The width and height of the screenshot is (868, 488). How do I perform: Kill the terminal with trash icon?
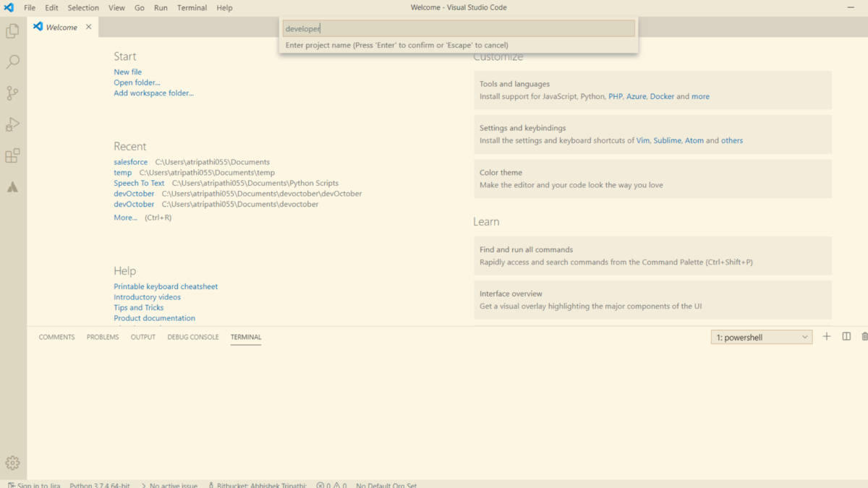click(864, 337)
